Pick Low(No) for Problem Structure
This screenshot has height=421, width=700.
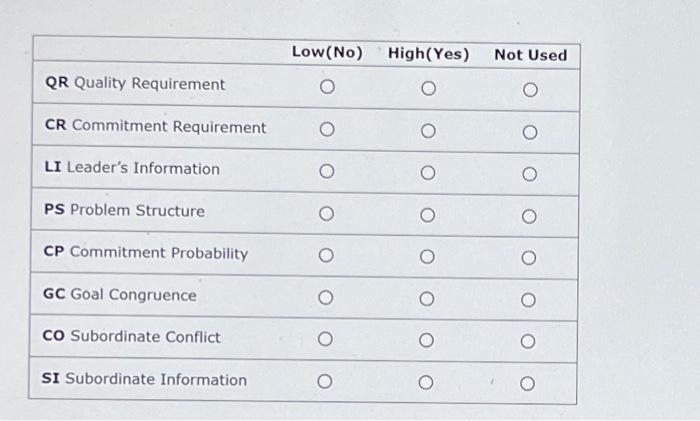coord(326,213)
